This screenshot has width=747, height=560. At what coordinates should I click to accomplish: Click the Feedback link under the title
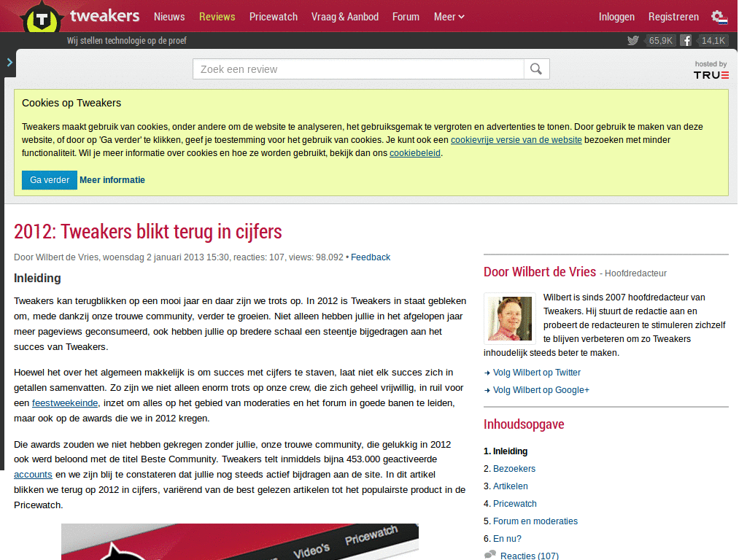(x=370, y=257)
